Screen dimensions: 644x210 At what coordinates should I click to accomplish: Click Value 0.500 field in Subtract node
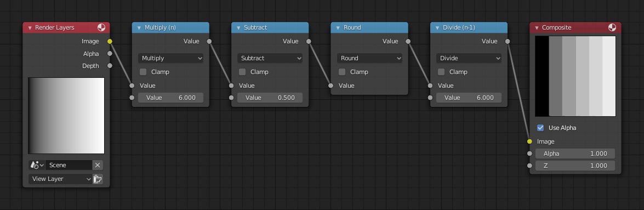pos(270,98)
